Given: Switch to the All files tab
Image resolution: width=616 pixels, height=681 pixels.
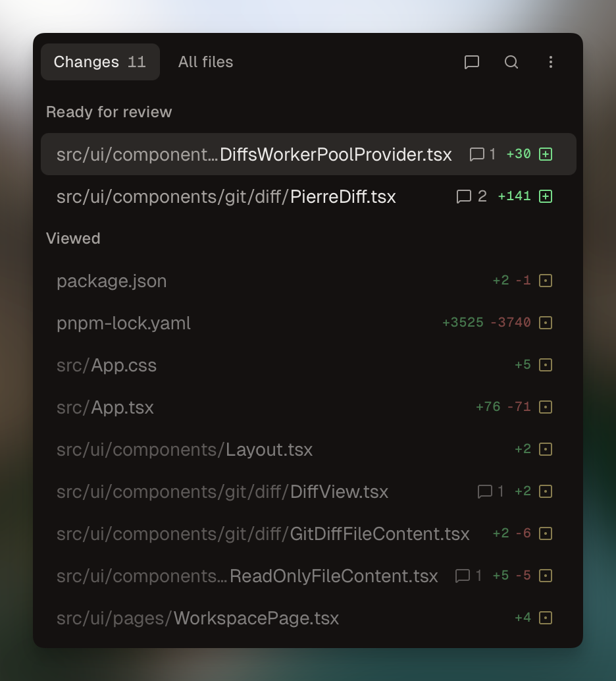Looking at the screenshot, I should (x=205, y=62).
